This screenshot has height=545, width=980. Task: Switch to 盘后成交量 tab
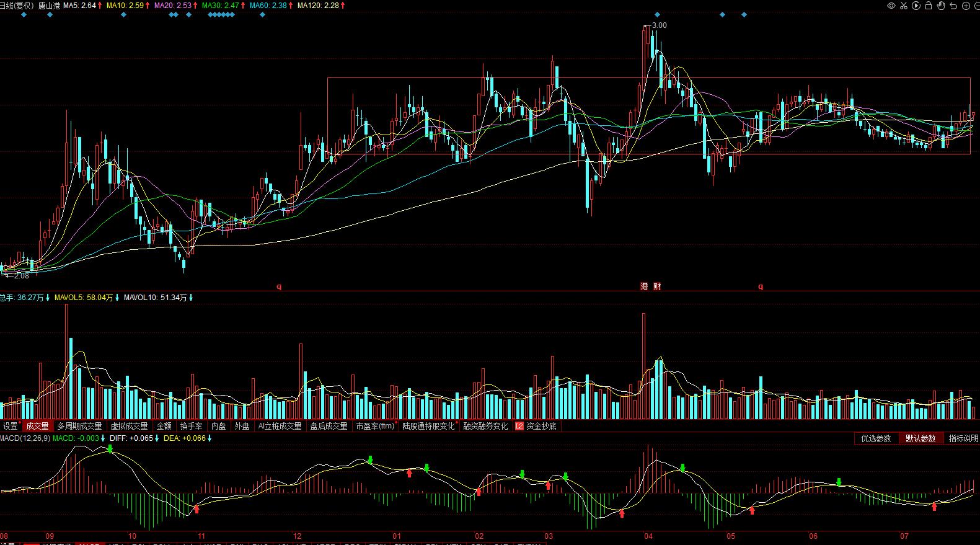point(329,426)
